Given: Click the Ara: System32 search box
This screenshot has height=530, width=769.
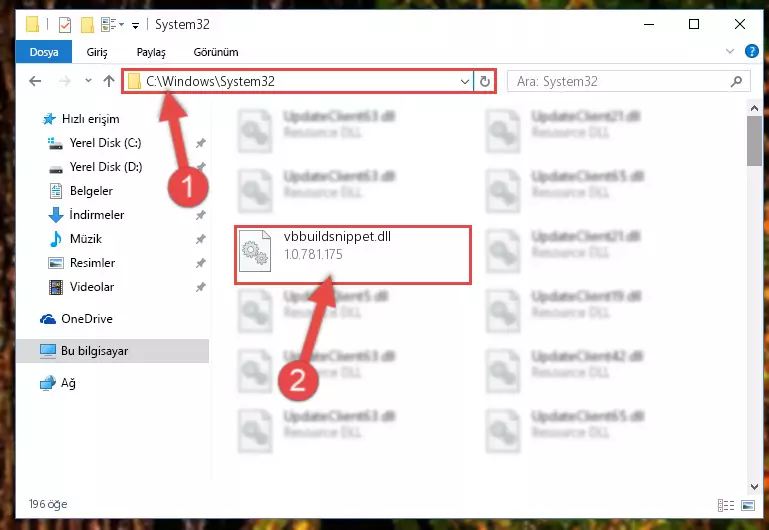Looking at the screenshot, I should [x=628, y=81].
